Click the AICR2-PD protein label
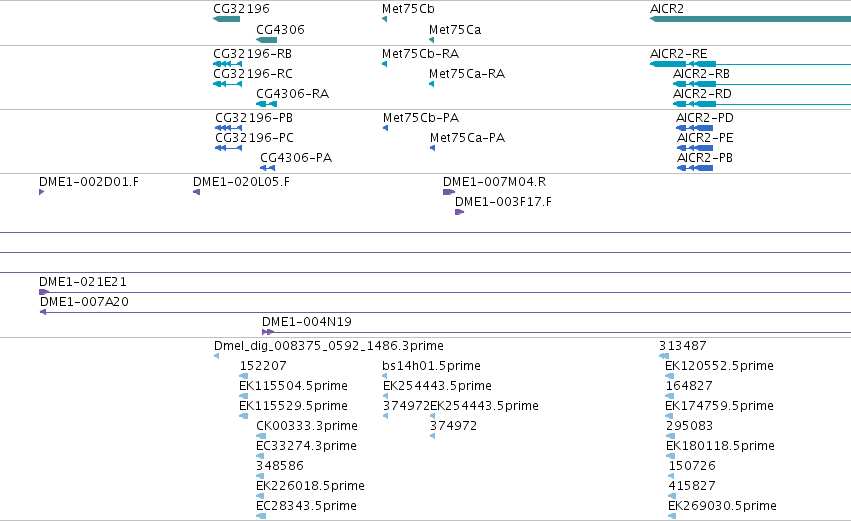 point(705,118)
